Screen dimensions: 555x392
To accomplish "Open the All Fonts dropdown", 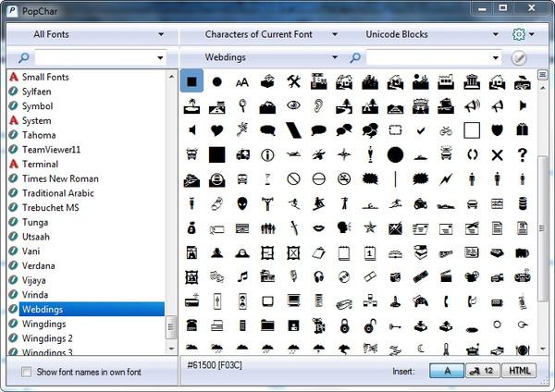I will tap(92, 34).
